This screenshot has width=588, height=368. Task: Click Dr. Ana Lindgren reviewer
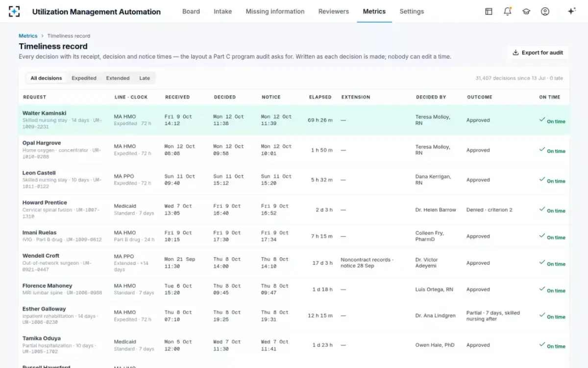coord(436,315)
